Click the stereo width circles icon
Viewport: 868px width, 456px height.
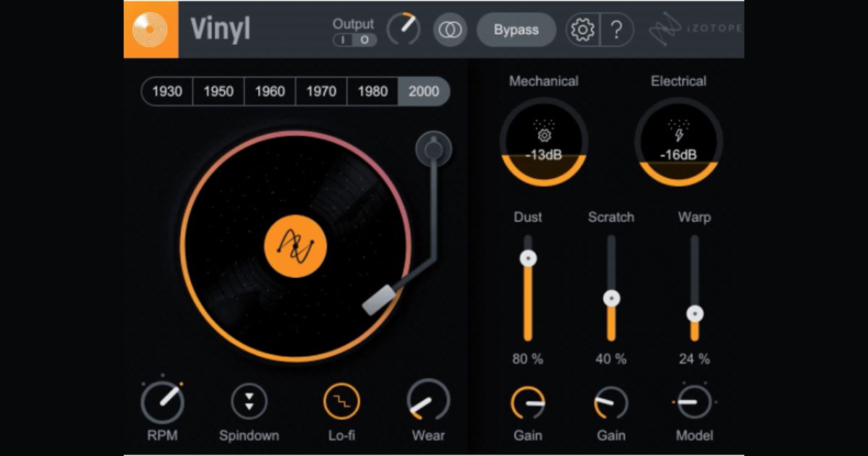click(449, 30)
